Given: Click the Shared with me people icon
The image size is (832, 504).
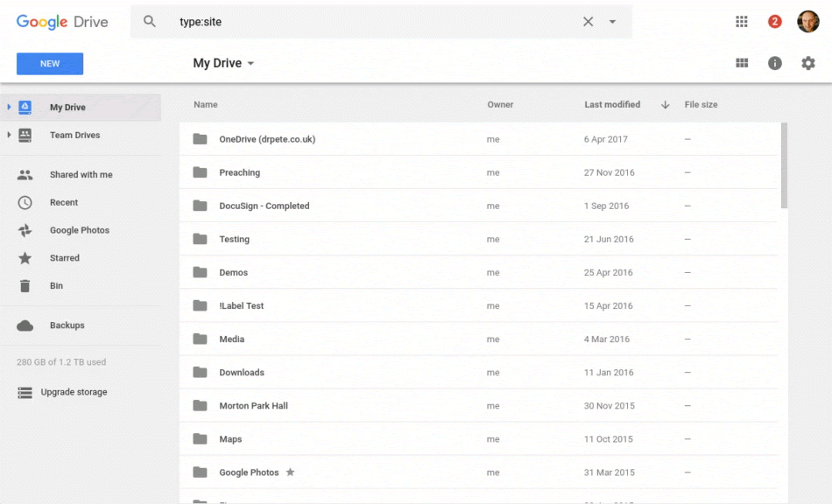Looking at the screenshot, I should (25, 175).
